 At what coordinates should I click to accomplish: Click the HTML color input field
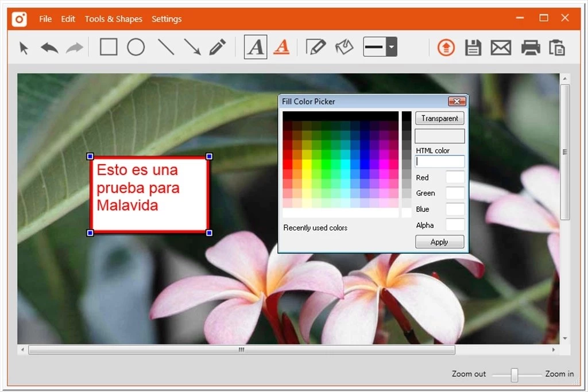(x=440, y=162)
